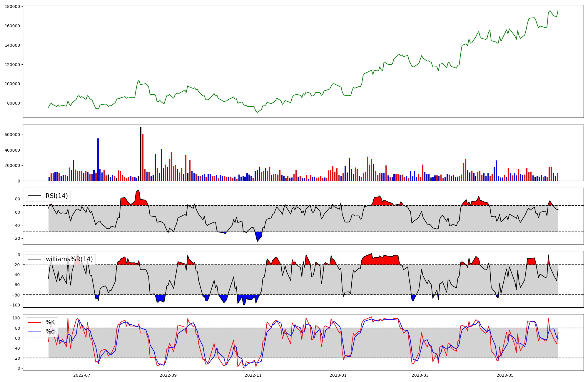
Task: Click the 2023-03 x-axis date label
Action: click(x=420, y=375)
